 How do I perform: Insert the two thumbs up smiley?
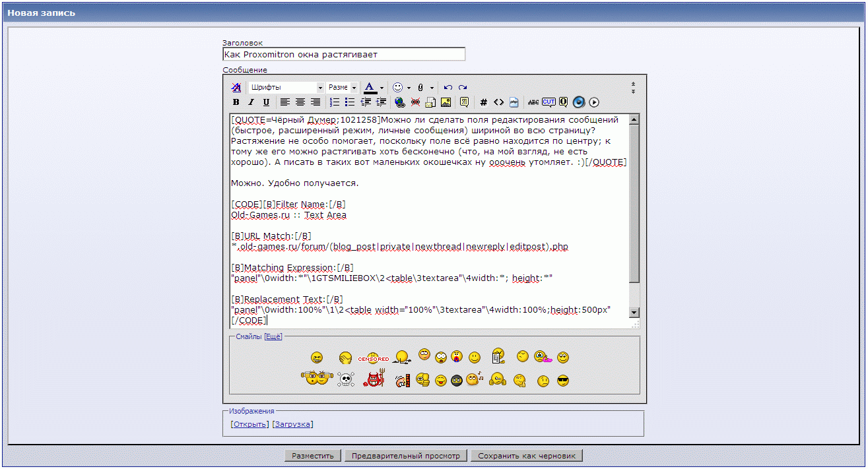[497, 379]
